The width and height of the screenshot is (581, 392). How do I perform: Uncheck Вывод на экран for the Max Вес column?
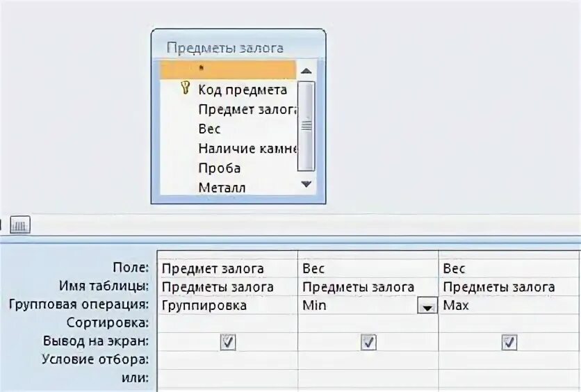(x=509, y=342)
